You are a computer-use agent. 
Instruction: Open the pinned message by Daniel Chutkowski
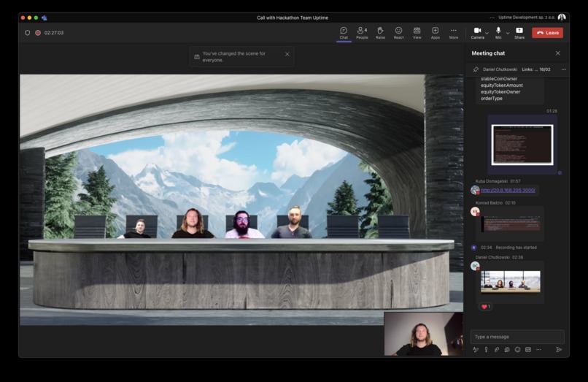pos(517,69)
